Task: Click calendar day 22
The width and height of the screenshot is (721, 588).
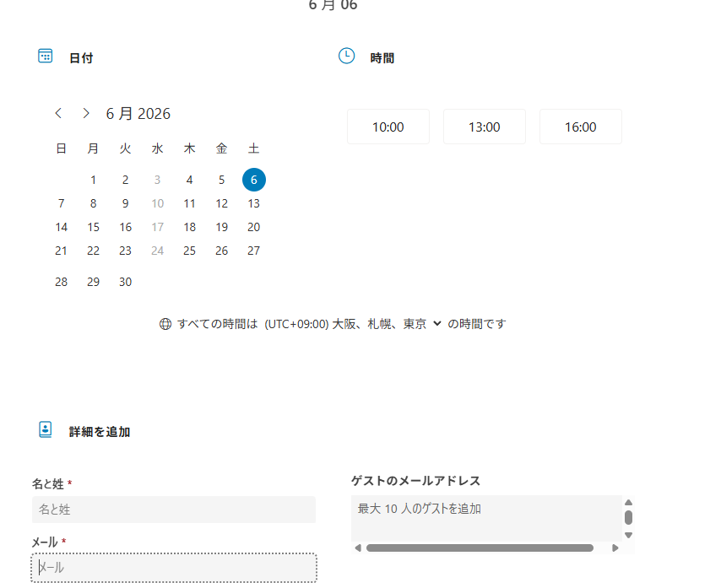Action: click(x=94, y=251)
